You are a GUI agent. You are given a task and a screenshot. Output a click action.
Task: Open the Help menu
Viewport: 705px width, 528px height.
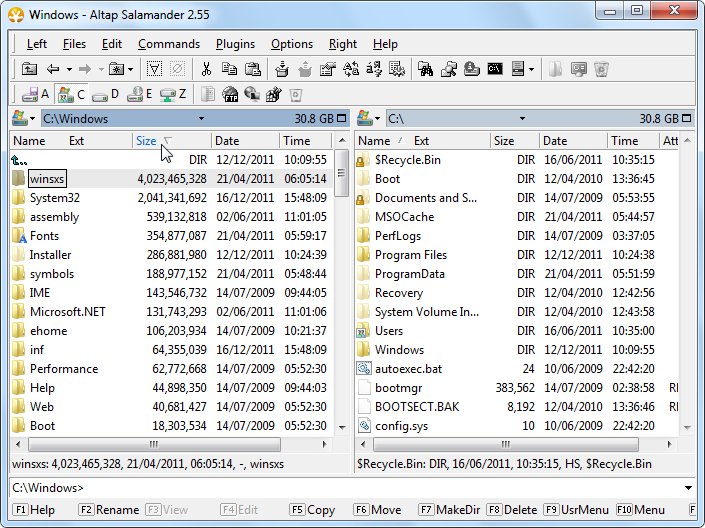click(x=385, y=44)
